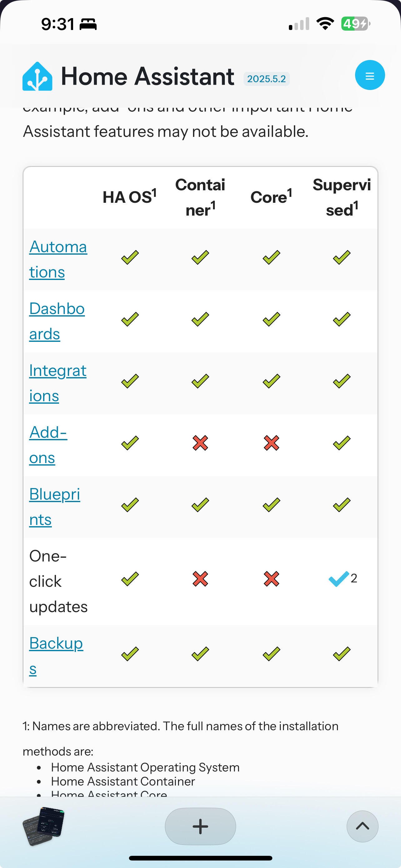Tap the battery indicator in status bar
Image resolution: width=401 pixels, height=868 pixels.
click(x=355, y=24)
